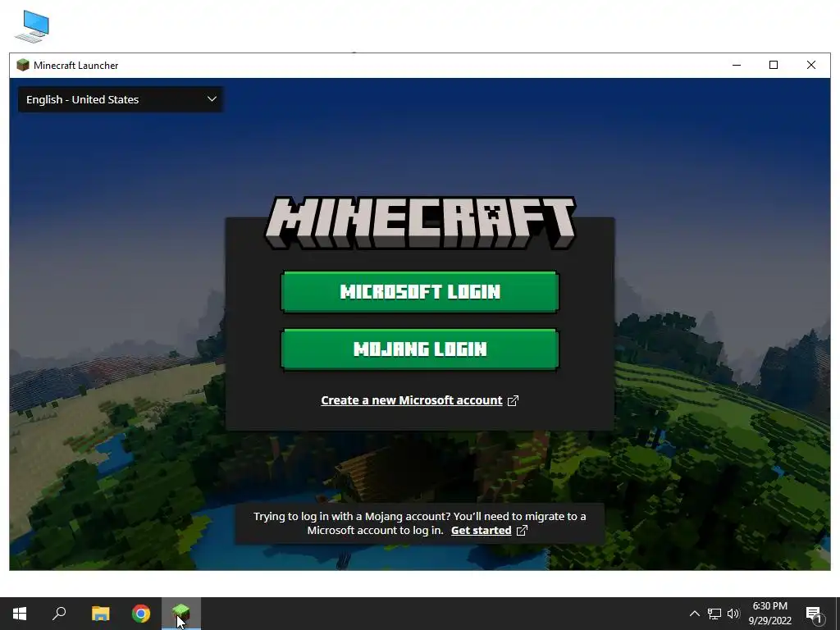840x630 pixels.
Task: Show hidden system tray icons
Action: pyautogui.click(x=694, y=614)
